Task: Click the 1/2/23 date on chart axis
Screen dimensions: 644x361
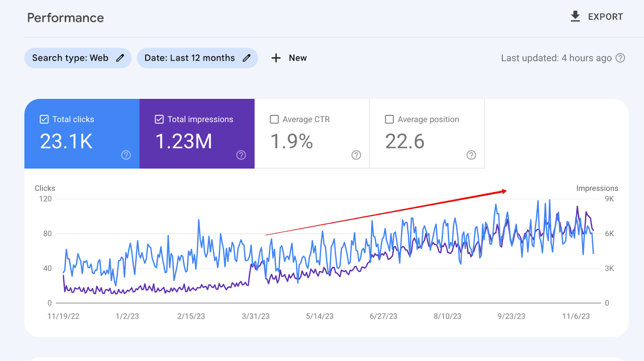Action: click(127, 316)
